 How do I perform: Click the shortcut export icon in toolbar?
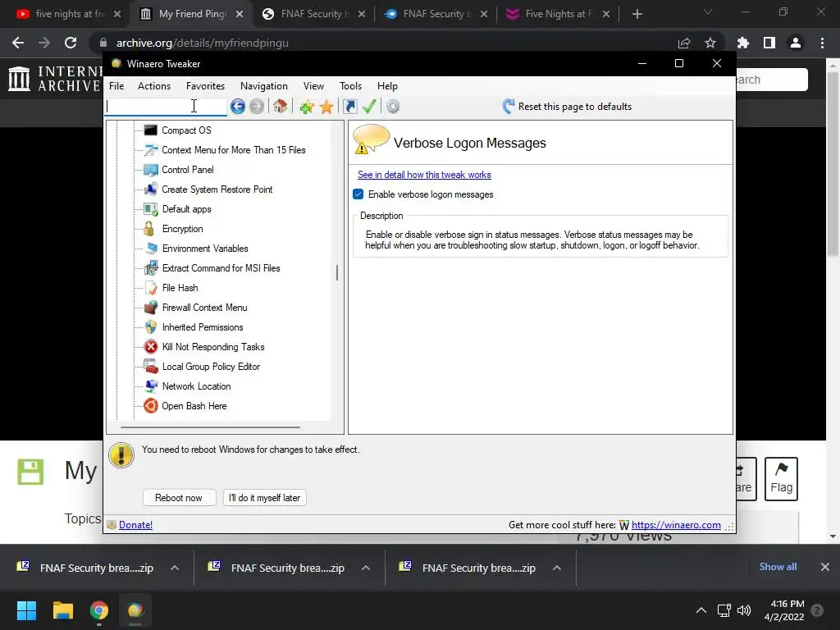pos(349,107)
